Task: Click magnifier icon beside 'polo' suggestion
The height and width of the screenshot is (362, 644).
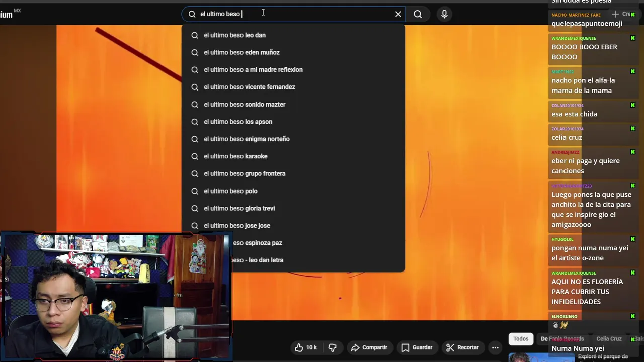Action: (x=195, y=191)
